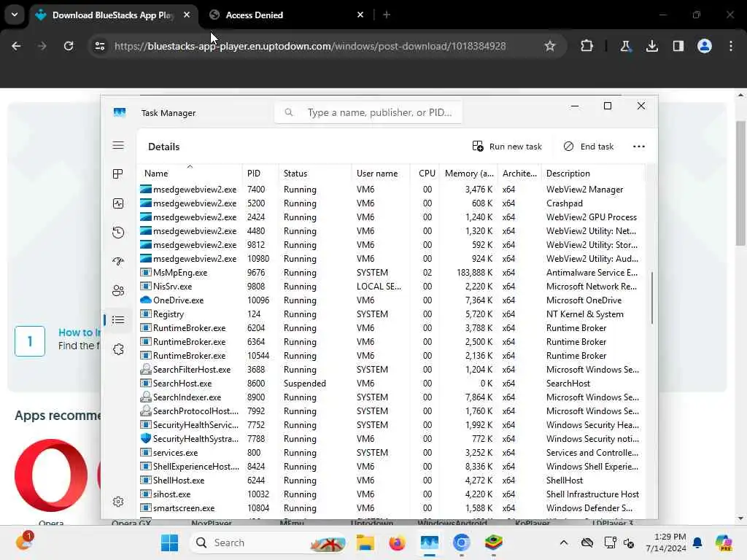Sort by Architecture column header

pyautogui.click(x=519, y=174)
